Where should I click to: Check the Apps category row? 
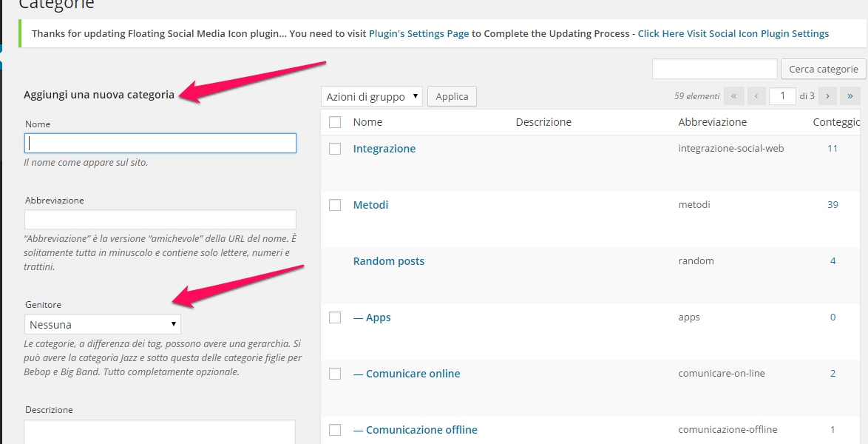coord(335,317)
